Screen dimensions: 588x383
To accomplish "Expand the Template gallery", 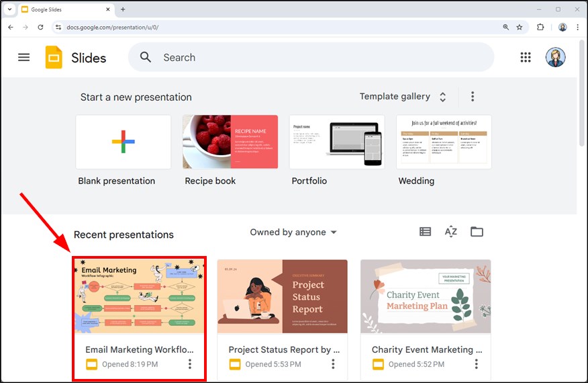I will (403, 97).
